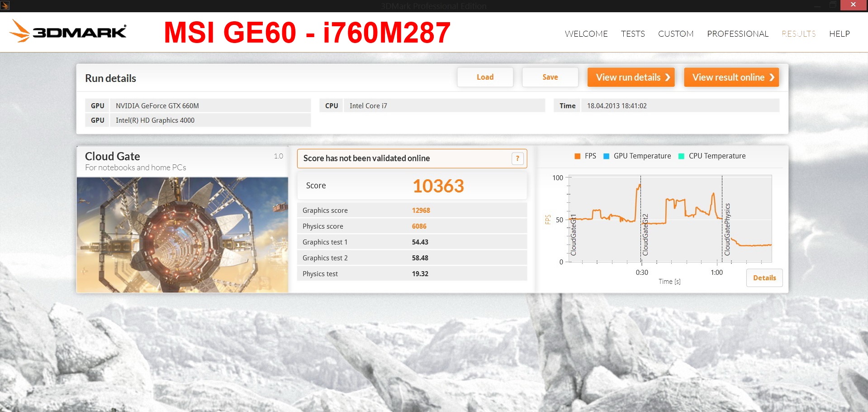Go to the CUSTOM tab
The image size is (868, 412).
676,34
